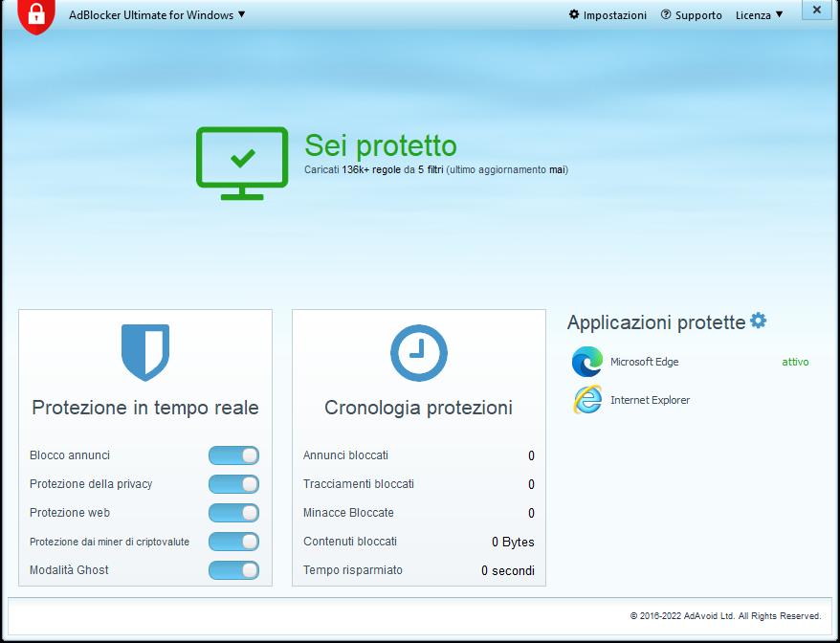
Task: Expand the Licenza dropdown menu
Action: [759, 15]
